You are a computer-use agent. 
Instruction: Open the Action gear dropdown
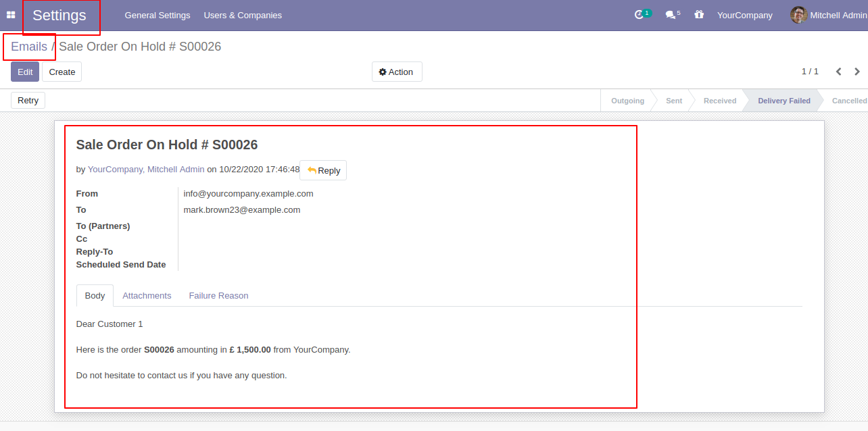[397, 72]
